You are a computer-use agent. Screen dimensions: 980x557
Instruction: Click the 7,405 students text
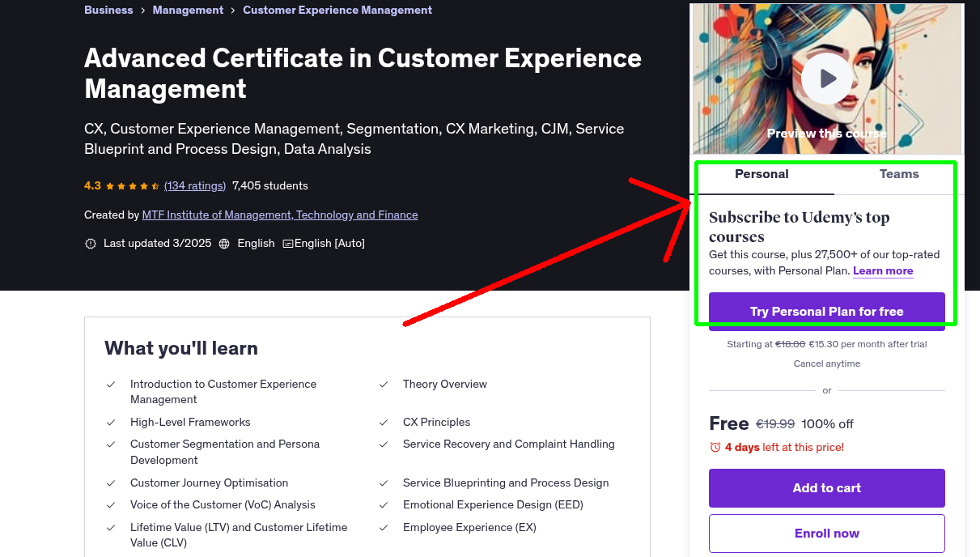point(270,185)
